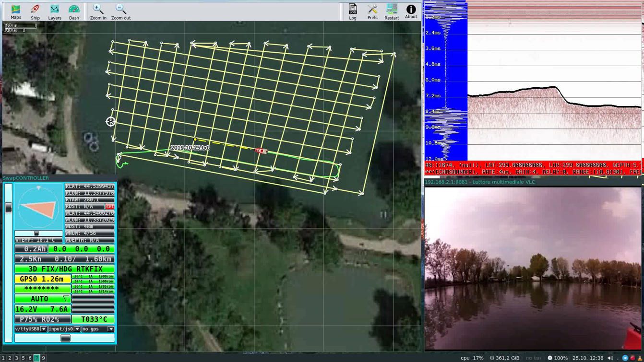
Task: Open the Log viewer
Action: click(353, 12)
